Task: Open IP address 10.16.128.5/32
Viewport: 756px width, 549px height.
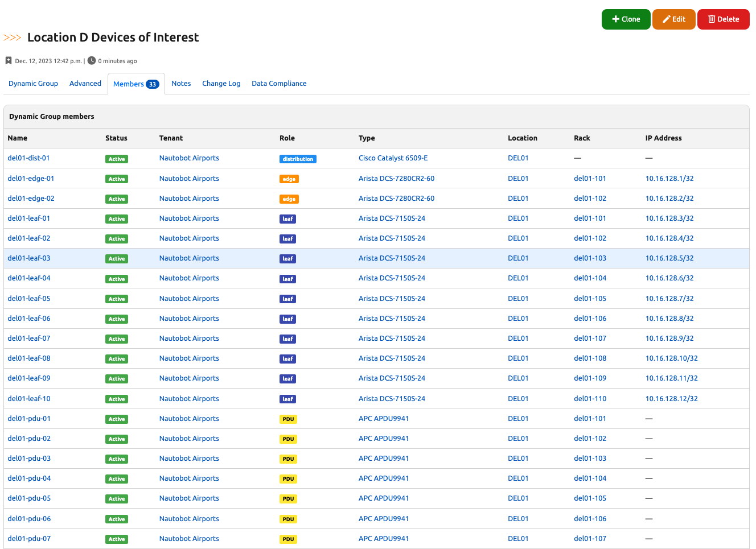Action: click(x=669, y=258)
